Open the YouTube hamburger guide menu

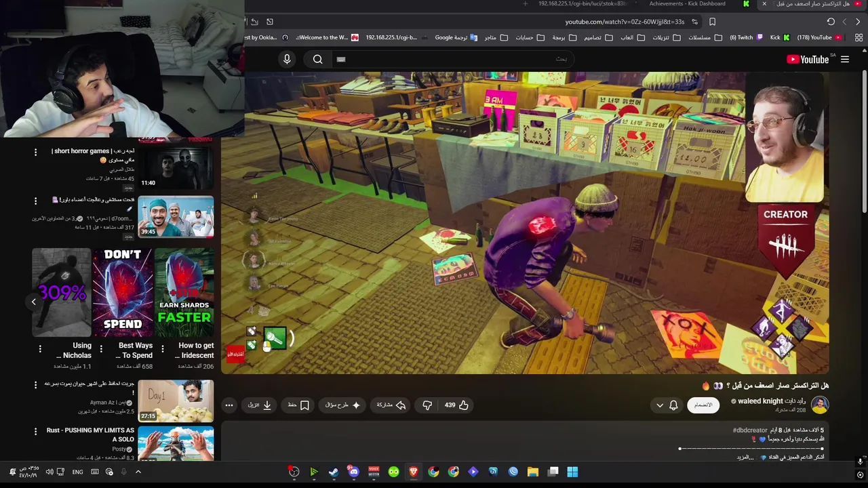[845, 60]
